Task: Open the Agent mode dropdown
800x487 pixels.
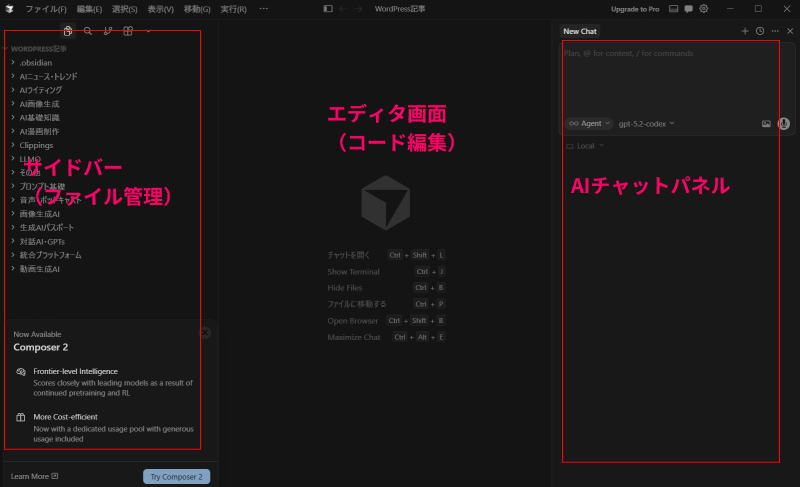Action: pos(589,124)
